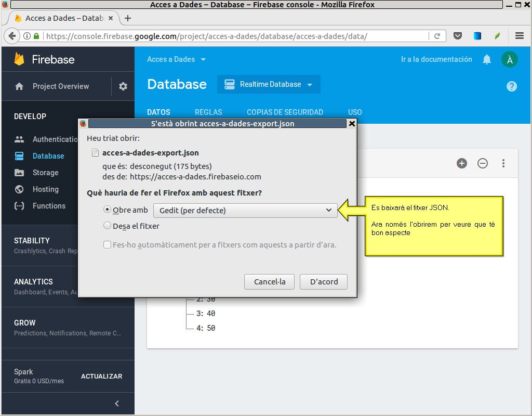The image size is (532, 416).
Task: Open Database in the sidebar
Action: pos(48,156)
